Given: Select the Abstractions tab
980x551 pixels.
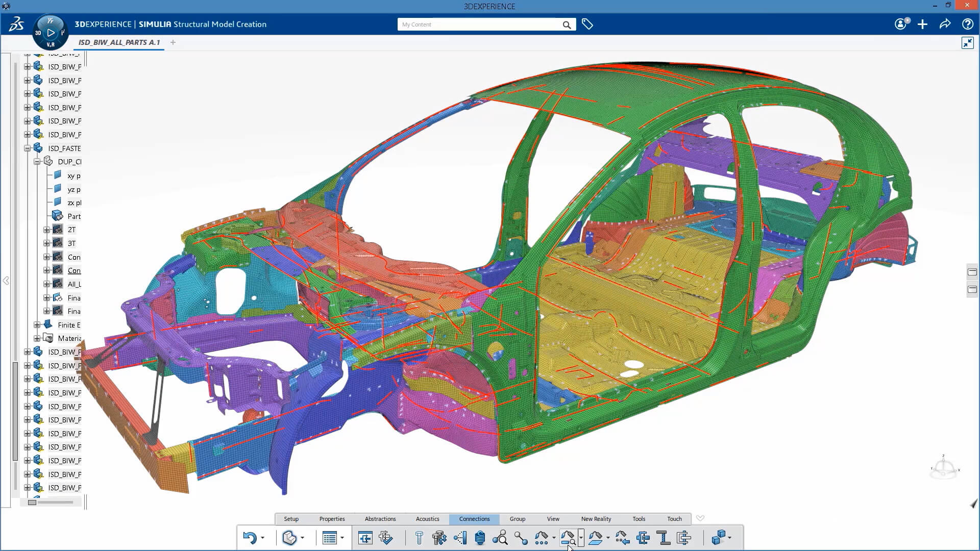Looking at the screenshot, I should 380,519.
